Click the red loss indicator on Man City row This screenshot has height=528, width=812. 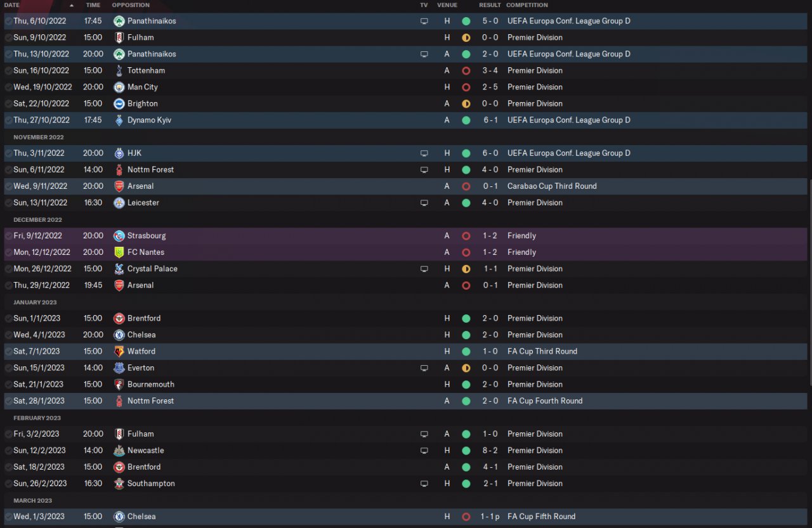466,87
